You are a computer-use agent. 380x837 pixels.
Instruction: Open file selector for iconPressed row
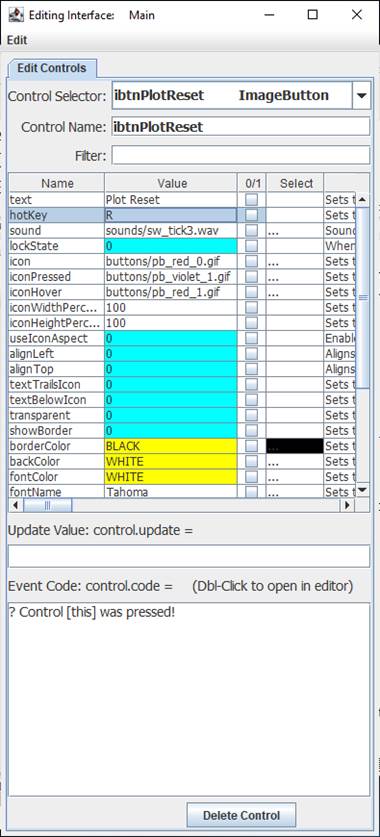[x=295, y=277]
